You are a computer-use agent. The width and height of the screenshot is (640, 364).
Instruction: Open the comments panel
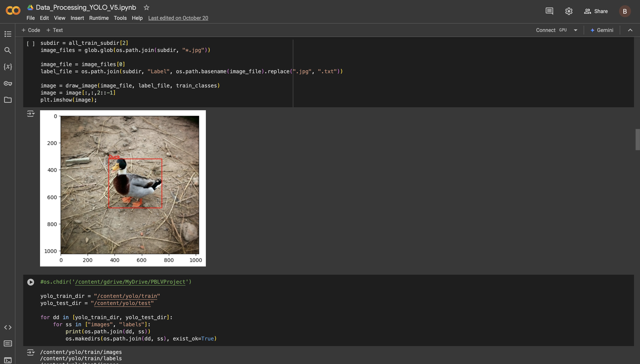(549, 11)
